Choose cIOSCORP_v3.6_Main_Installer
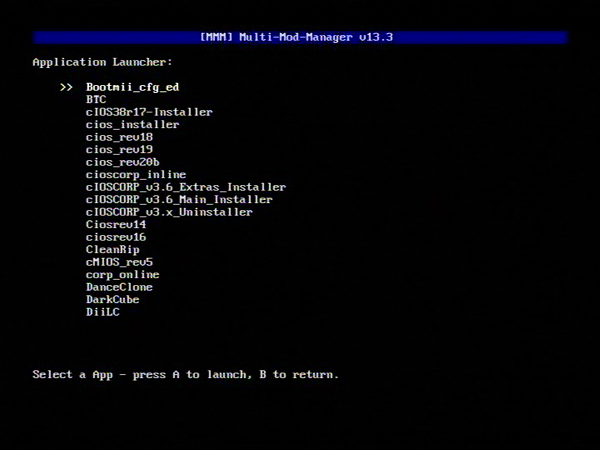This screenshot has height=450, width=600. click(x=179, y=200)
